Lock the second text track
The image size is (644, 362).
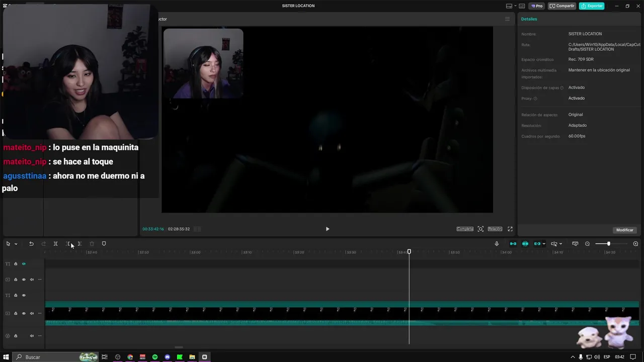click(16, 296)
